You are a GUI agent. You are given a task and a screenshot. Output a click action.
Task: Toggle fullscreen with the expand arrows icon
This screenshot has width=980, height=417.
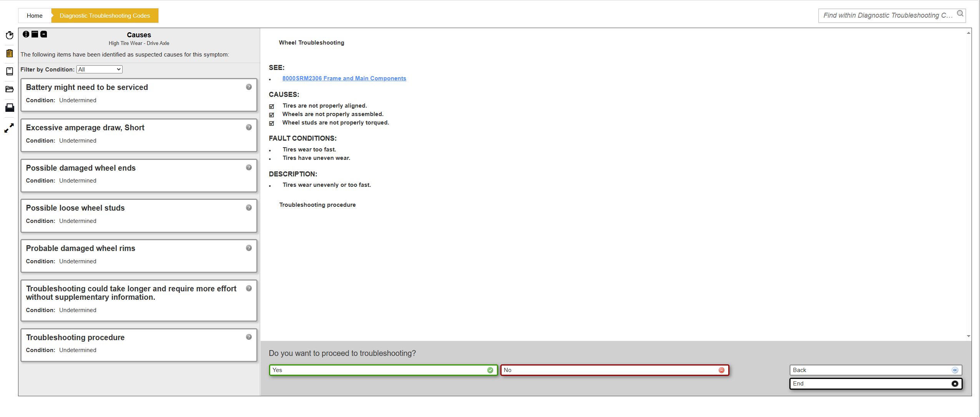click(x=9, y=128)
